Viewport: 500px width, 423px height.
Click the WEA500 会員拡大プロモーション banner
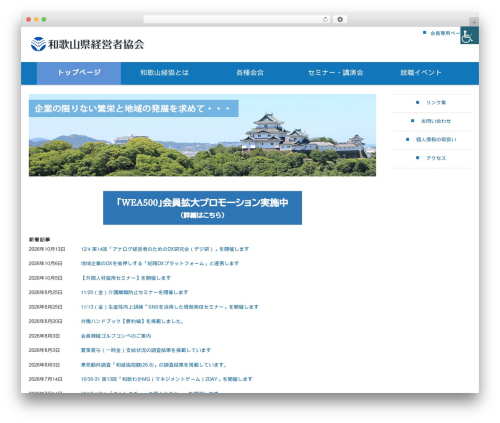pyautogui.click(x=202, y=208)
